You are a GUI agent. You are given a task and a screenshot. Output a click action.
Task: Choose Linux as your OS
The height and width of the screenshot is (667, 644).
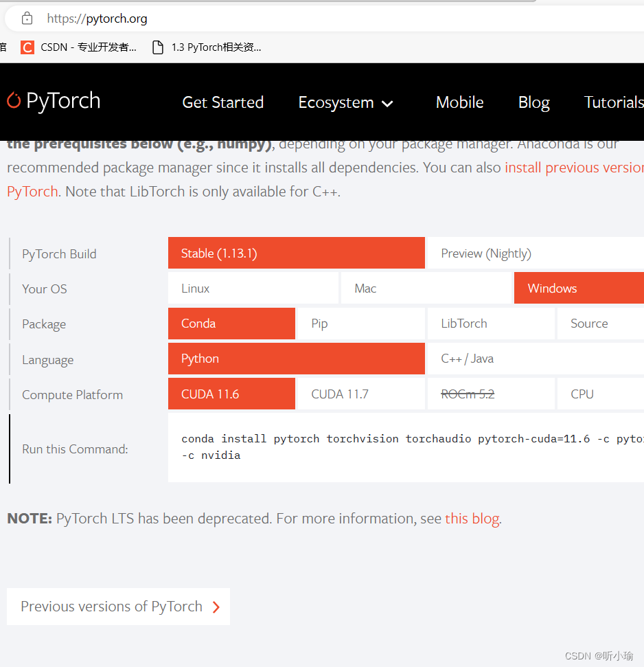[x=253, y=289]
